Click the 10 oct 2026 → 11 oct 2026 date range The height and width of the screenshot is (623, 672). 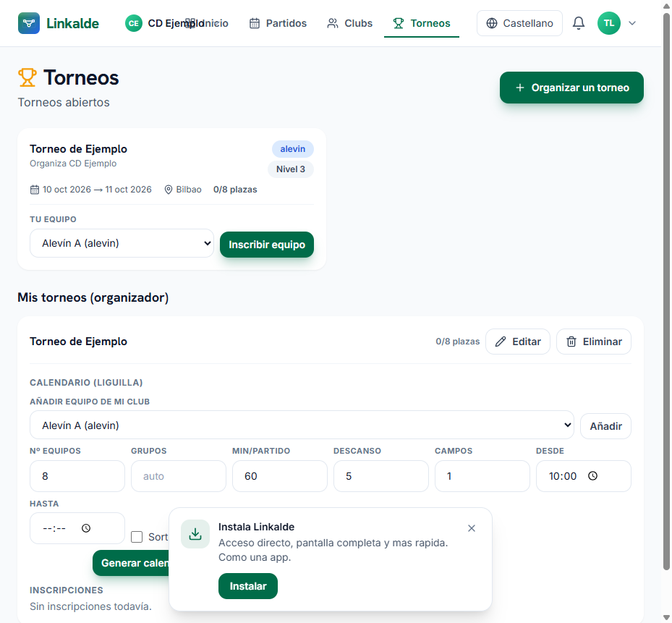(97, 190)
